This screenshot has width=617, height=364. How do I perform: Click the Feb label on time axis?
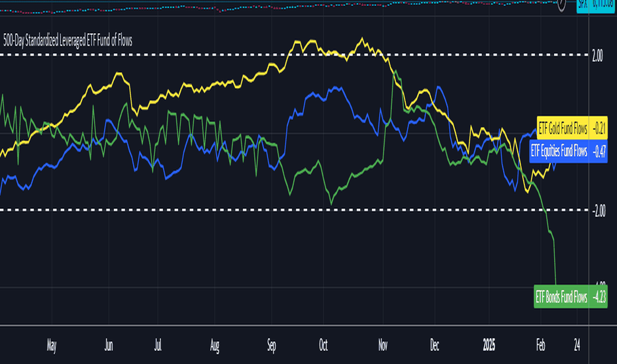coord(541,345)
